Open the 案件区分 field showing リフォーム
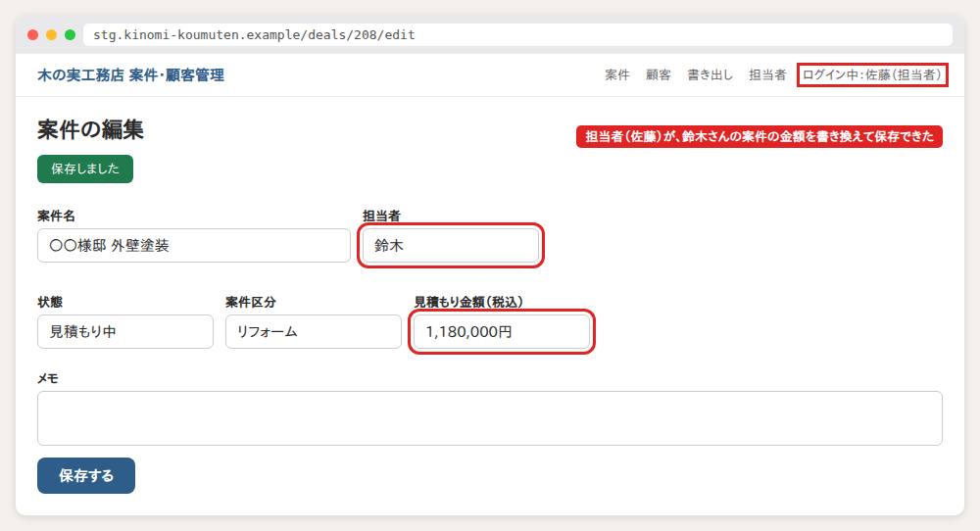 314,332
